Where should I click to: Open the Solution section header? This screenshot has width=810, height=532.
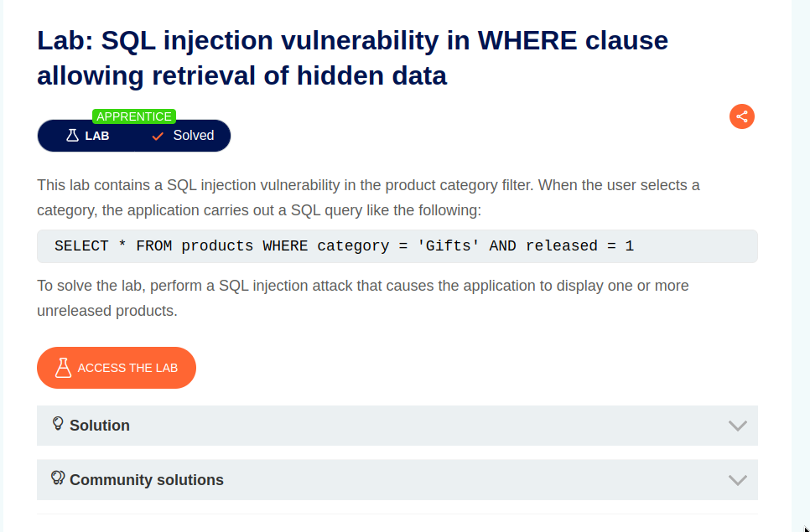click(397, 426)
